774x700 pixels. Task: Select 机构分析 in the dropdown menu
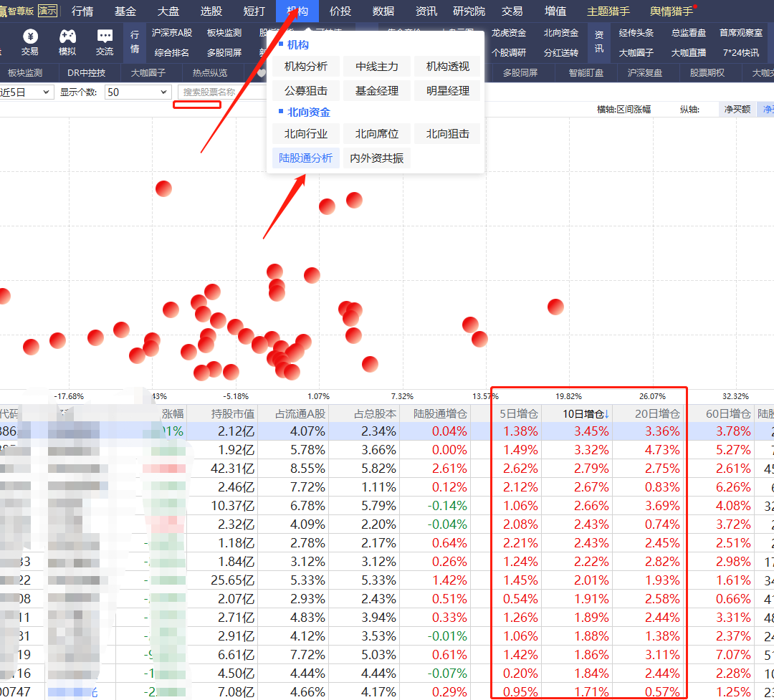306,67
